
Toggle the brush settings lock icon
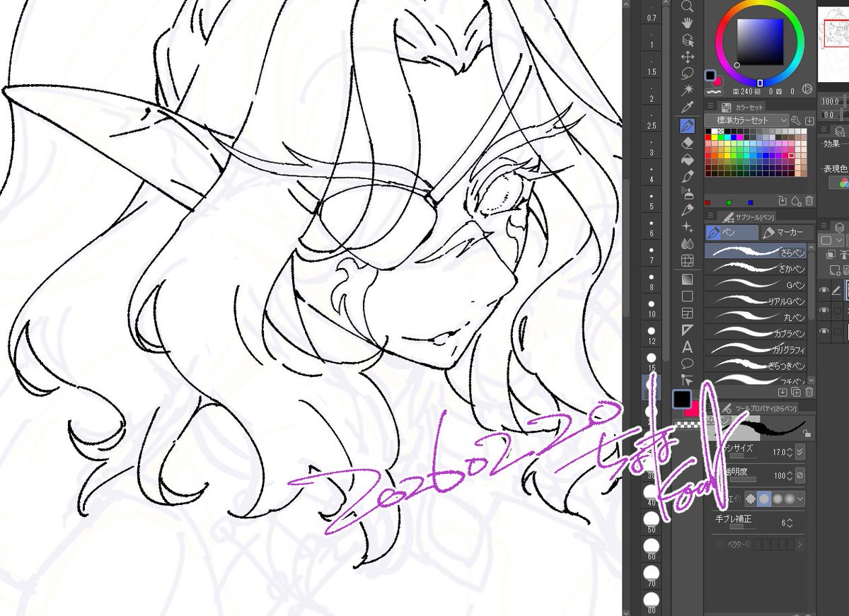click(807, 434)
